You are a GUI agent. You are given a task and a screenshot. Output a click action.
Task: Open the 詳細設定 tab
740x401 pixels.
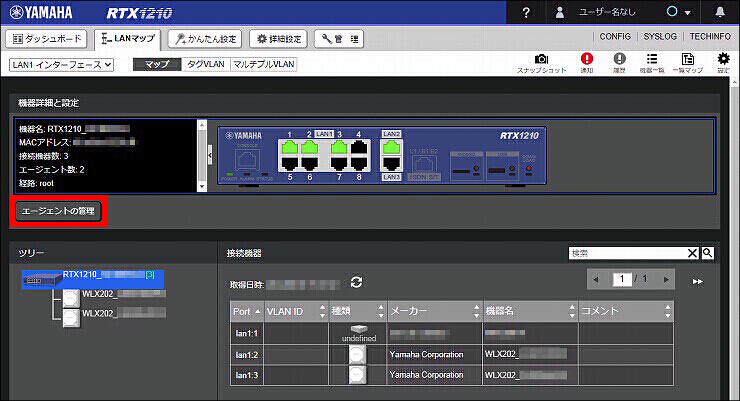pos(278,39)
